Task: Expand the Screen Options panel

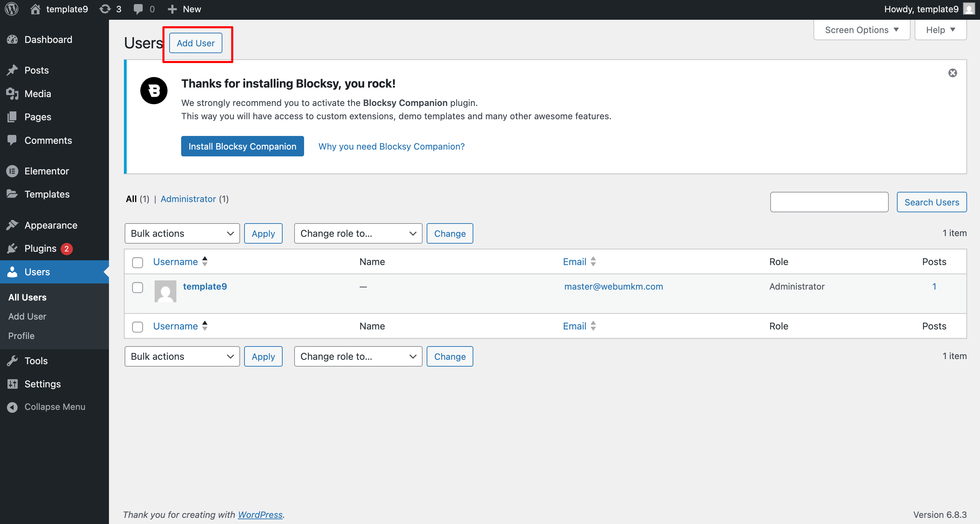Action: pyautogui.click(x=861, y=30)
